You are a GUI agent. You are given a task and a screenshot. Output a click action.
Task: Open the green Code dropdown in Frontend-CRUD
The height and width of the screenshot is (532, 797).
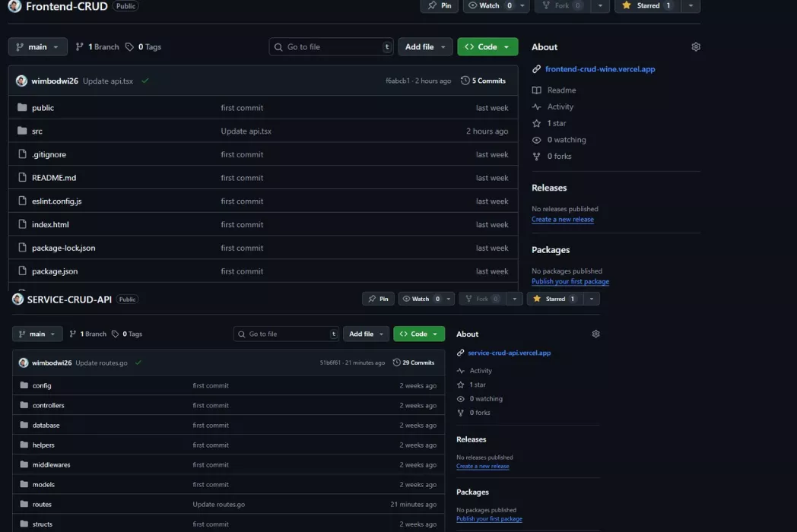[487, 47]
